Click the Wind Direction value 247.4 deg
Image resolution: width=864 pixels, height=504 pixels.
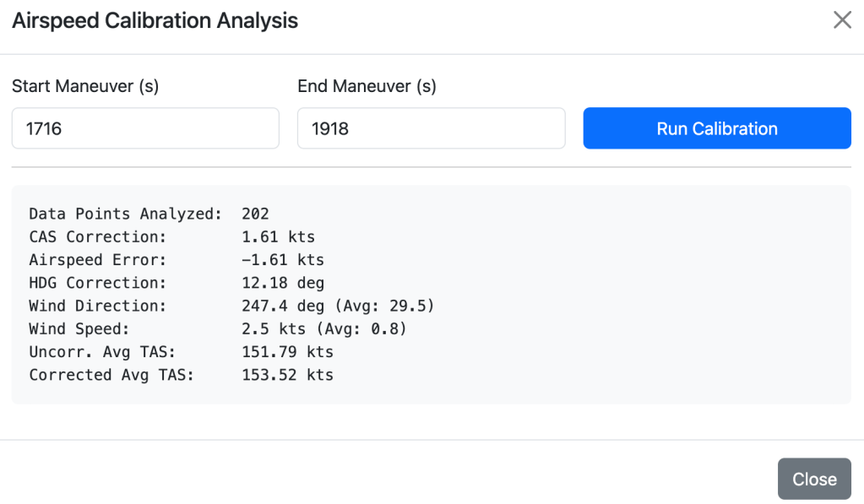(282, 306)
